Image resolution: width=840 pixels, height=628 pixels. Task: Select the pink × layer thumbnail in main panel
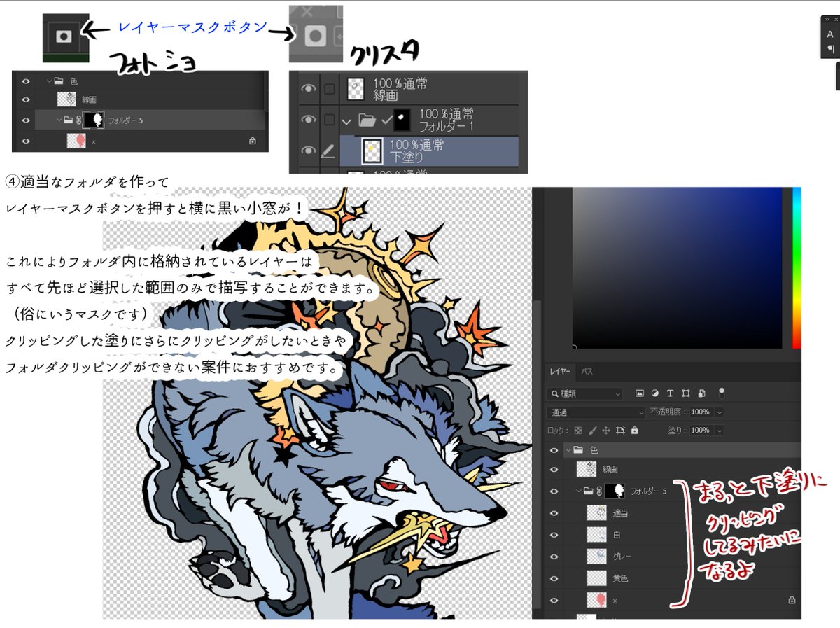(x=596, y=600)
